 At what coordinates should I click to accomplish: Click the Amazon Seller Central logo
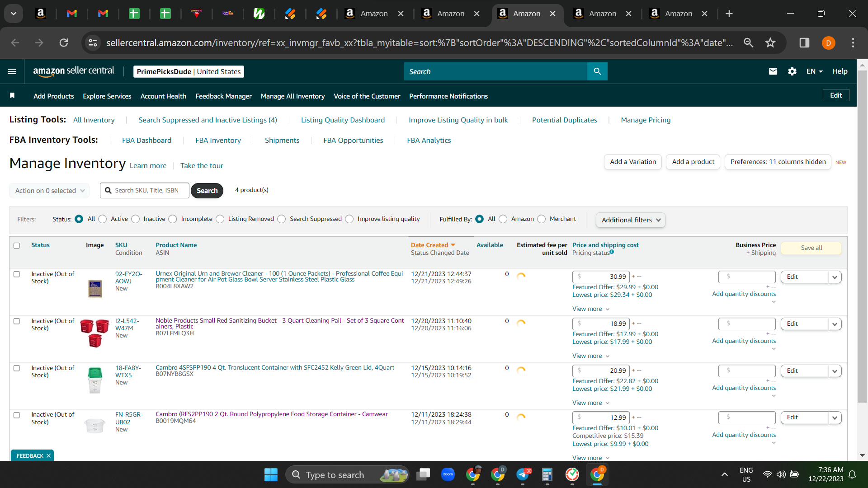point(74,71)
